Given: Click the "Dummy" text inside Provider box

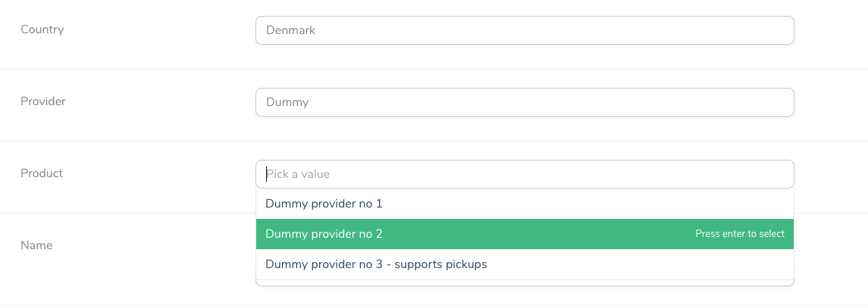Looking at the screenshot, I should click(x=287, y=102).
